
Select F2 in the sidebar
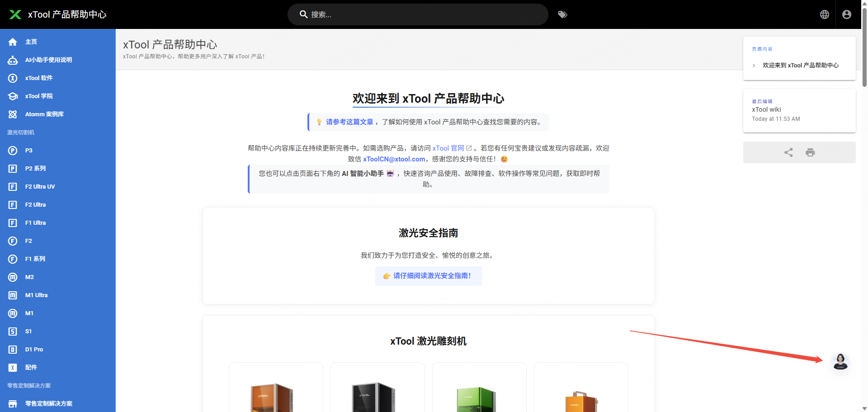click(58, 241)
